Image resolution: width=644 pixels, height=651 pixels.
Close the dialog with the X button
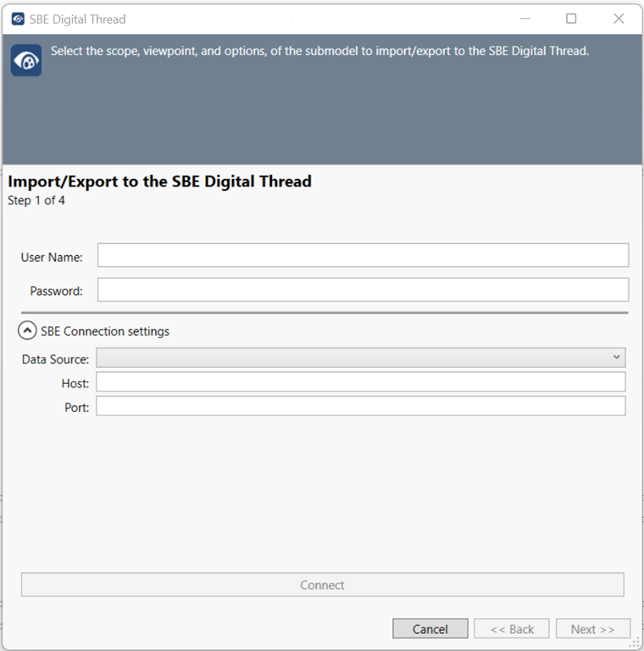click(x=619, y=19)
